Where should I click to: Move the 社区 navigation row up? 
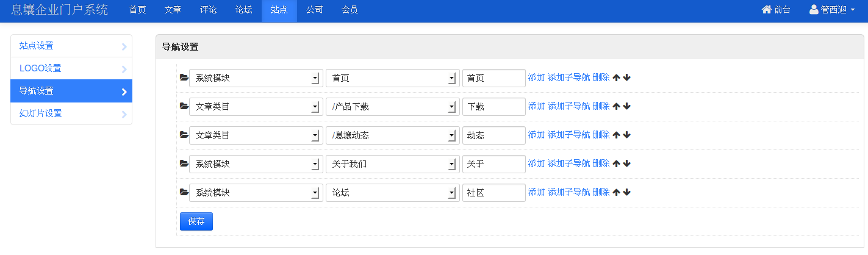[x=616, y=192]
